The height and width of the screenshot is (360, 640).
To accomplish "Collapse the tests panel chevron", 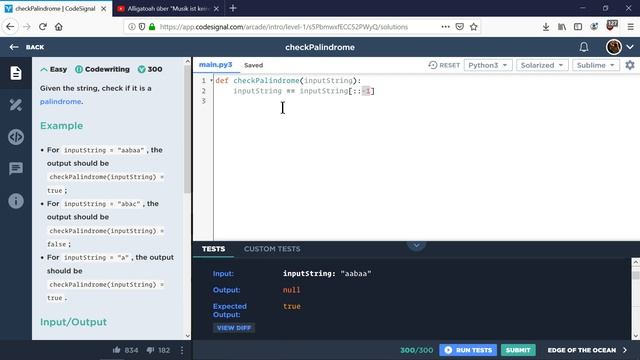I will [416, 245].
